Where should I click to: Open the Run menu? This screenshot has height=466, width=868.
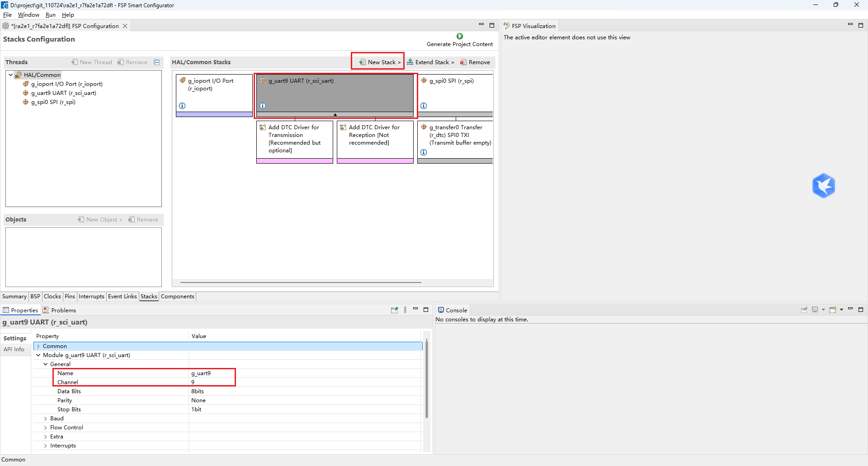[x=51, y=15]
